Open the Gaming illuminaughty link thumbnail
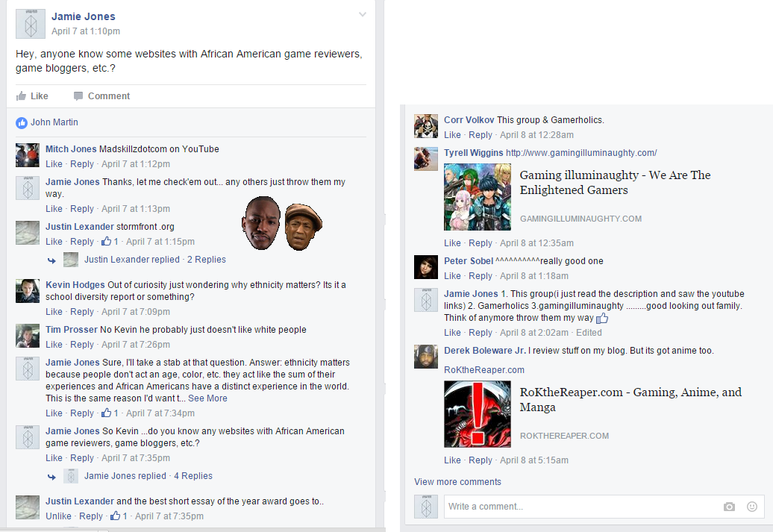The width and height of the screenshot is (773, 532). pyautogui.click(x=478, y=197)
